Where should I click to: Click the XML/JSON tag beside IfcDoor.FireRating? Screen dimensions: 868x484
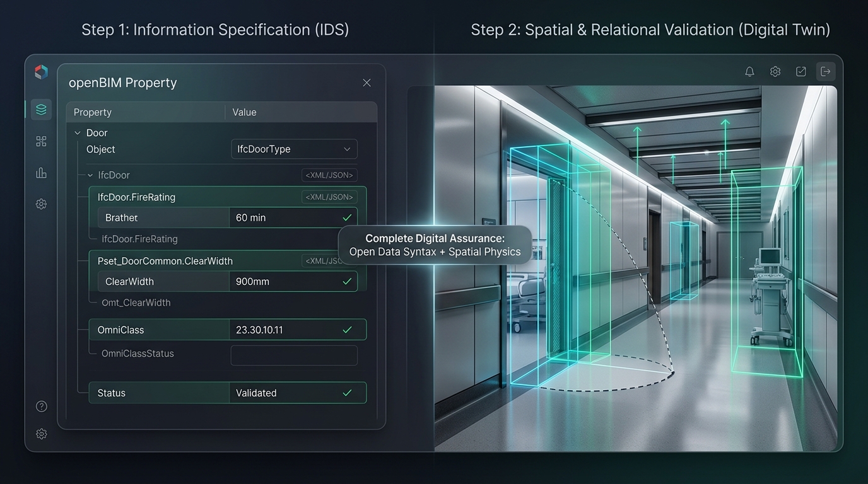tap(330, 197)
